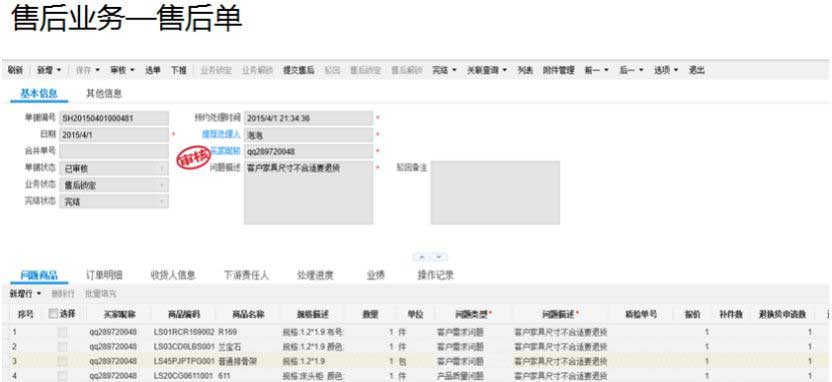Open the 单据状态 combo box 已审核

[114, 168]
